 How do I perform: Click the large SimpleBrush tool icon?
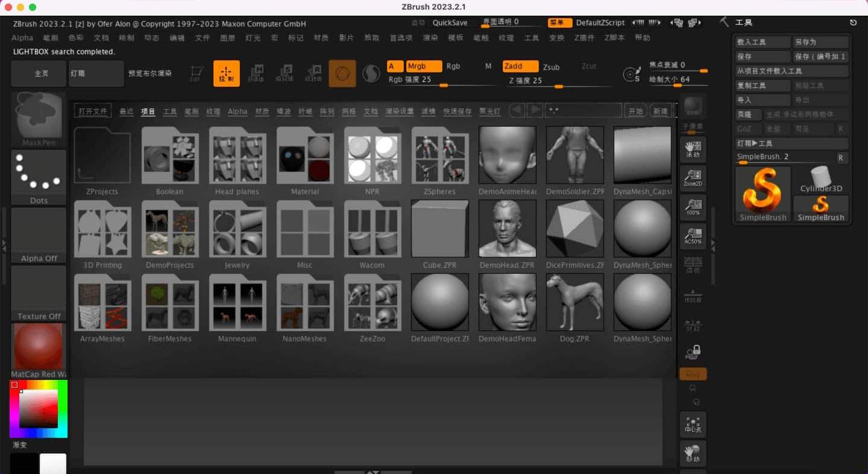763,193
